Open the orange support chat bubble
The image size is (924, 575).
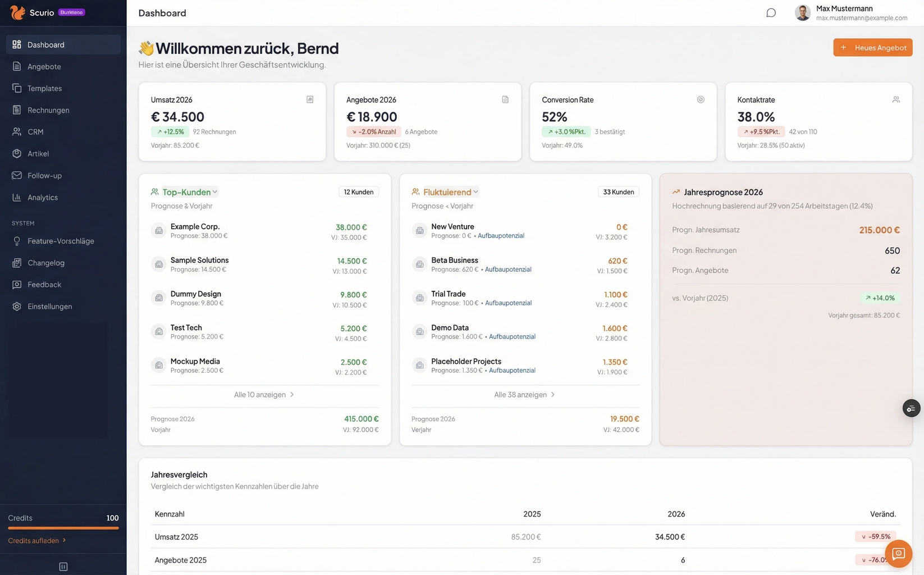click(898, 554)
